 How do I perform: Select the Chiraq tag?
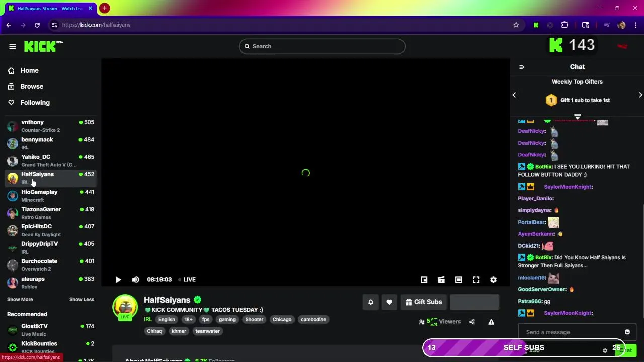pos(154,331)
